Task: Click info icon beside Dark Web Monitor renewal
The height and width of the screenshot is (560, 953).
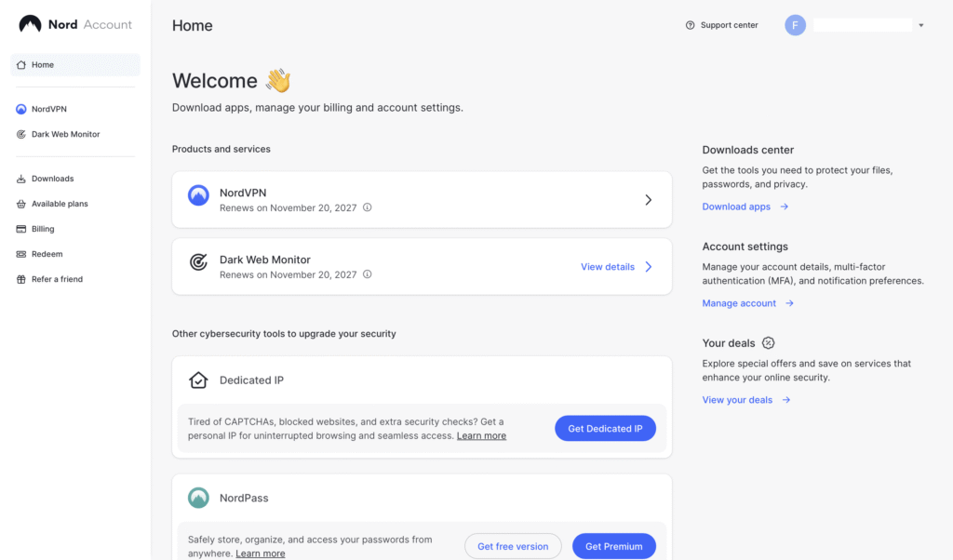Action: pos(367,274)
